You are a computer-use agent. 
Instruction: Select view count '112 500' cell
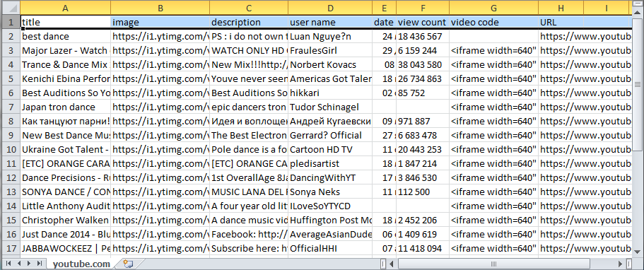(423, 192)
